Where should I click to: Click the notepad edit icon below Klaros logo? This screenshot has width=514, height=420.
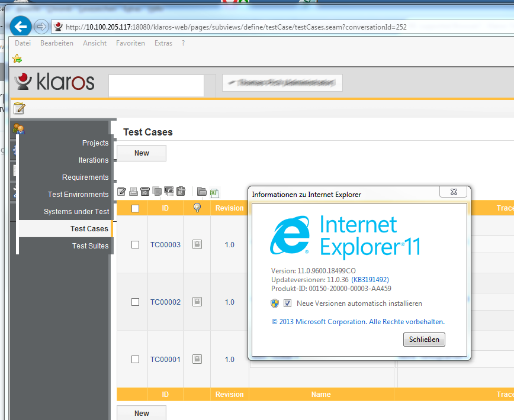tap(20, 108)
